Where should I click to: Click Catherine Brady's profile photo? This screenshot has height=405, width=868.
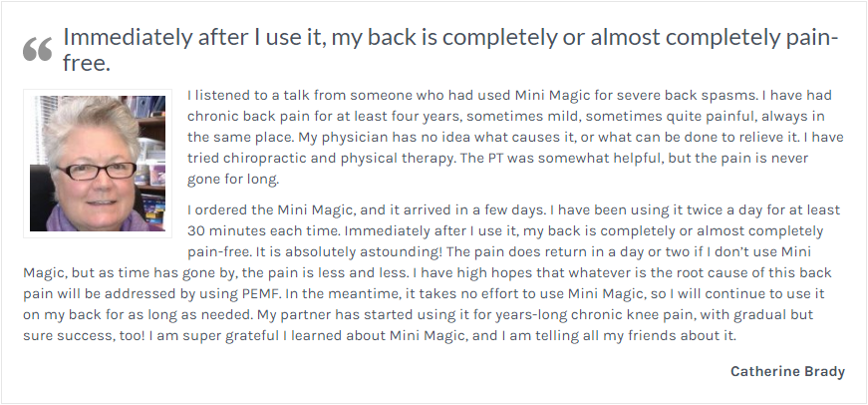(x=93, y=163)
